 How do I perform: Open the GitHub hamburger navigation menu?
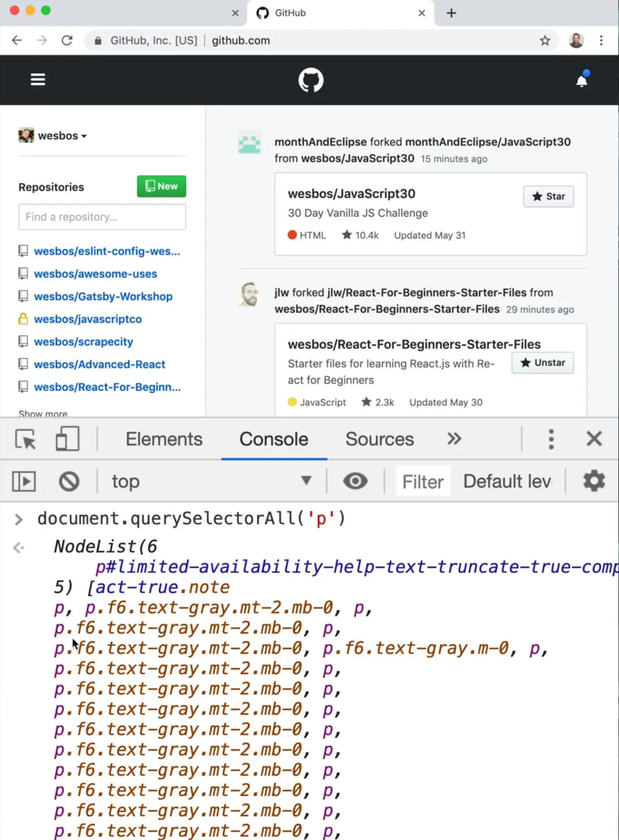point(38,80)
